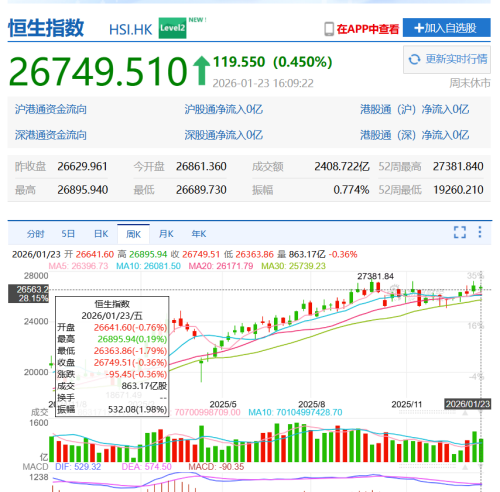Click the small triangle marker under 2026/01/23
The image size is (500, 492).
465,413
